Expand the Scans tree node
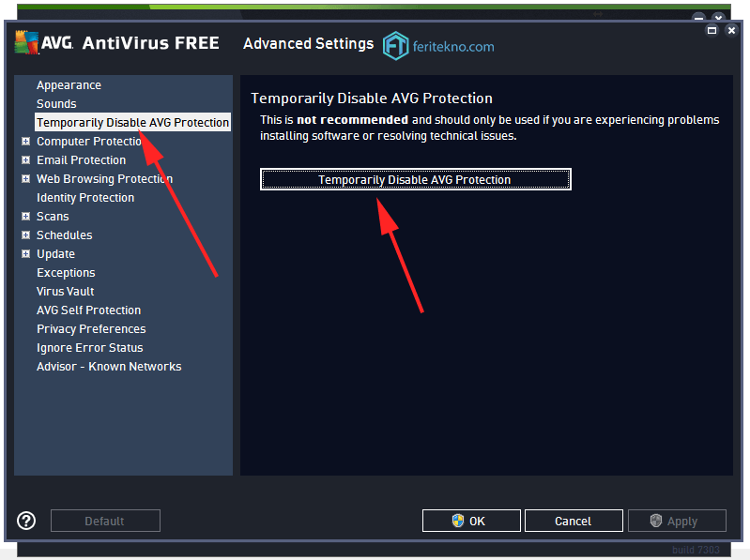This screenshot has width=750, height=560. [x=26, y=216]
